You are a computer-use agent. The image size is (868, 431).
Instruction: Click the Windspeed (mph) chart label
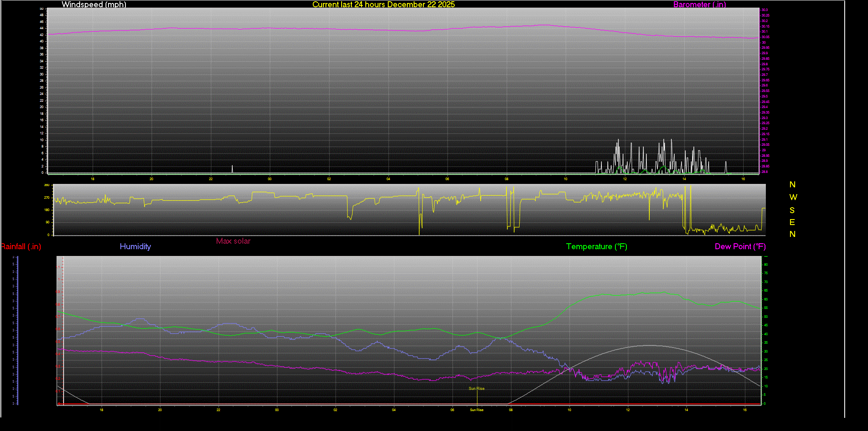coord(94,5)
